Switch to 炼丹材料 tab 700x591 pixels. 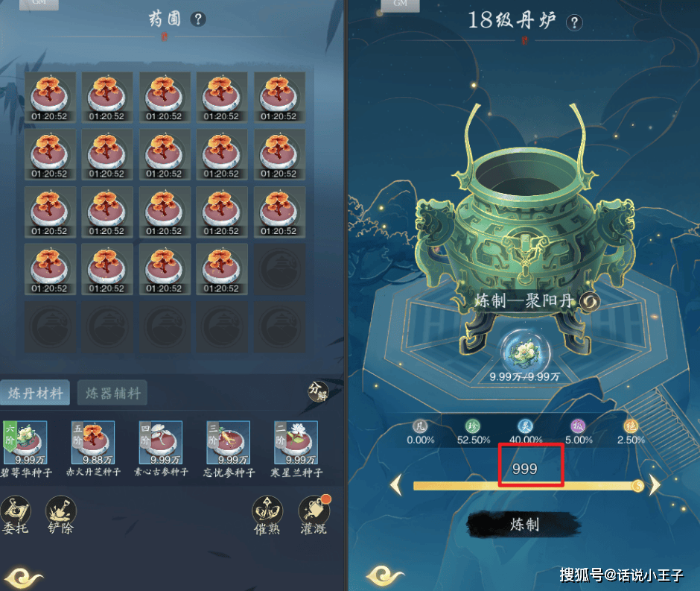click(35, 393)
